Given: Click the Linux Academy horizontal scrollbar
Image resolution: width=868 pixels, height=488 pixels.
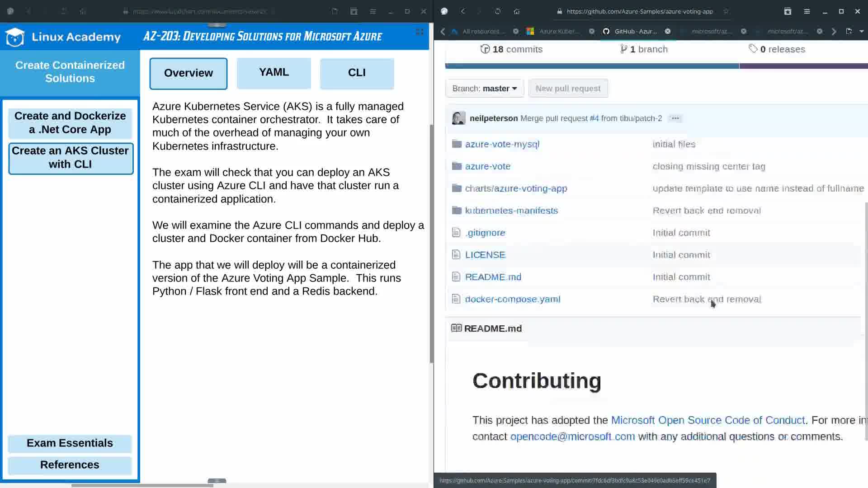Looking at the screenshot, I should pyautogui.click(x=142, y=485).
